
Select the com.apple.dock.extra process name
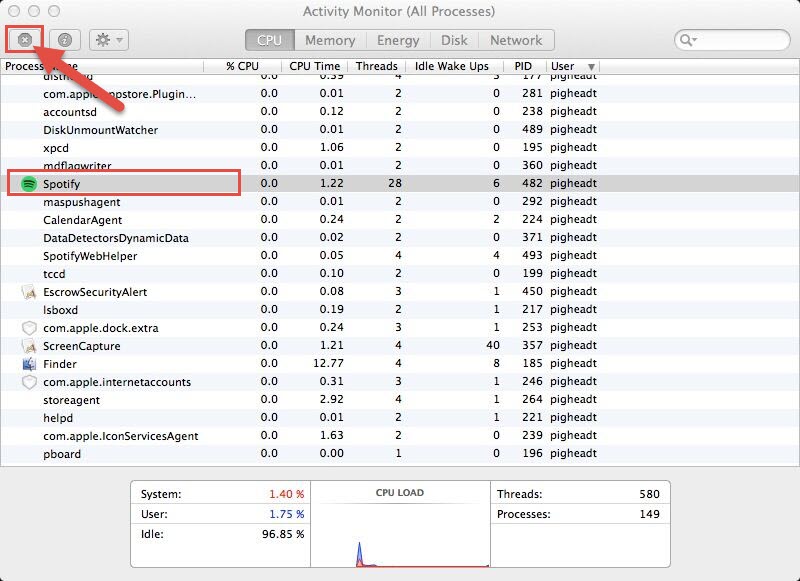click(x=101, y=328)
